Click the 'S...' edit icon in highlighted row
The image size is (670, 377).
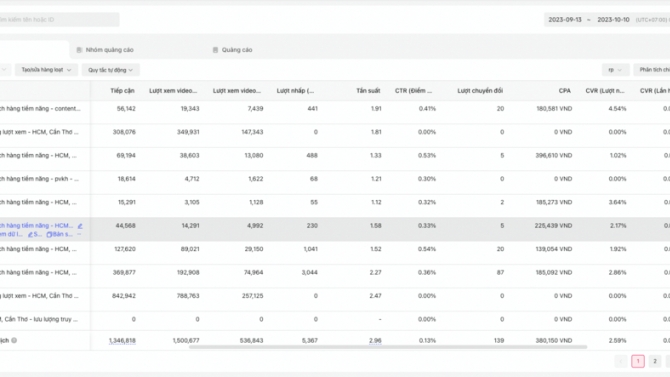pyautogui.click(x=35, y=234)
